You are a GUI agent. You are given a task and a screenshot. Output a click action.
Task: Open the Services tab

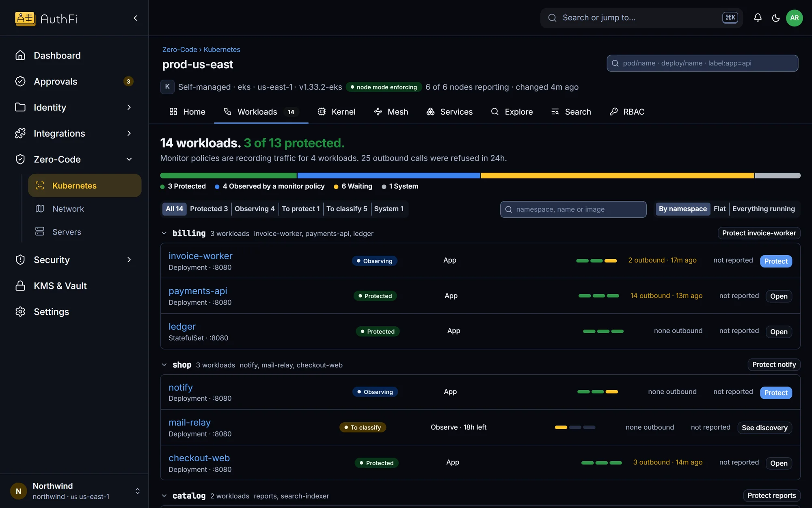click(x=449, y=112)
